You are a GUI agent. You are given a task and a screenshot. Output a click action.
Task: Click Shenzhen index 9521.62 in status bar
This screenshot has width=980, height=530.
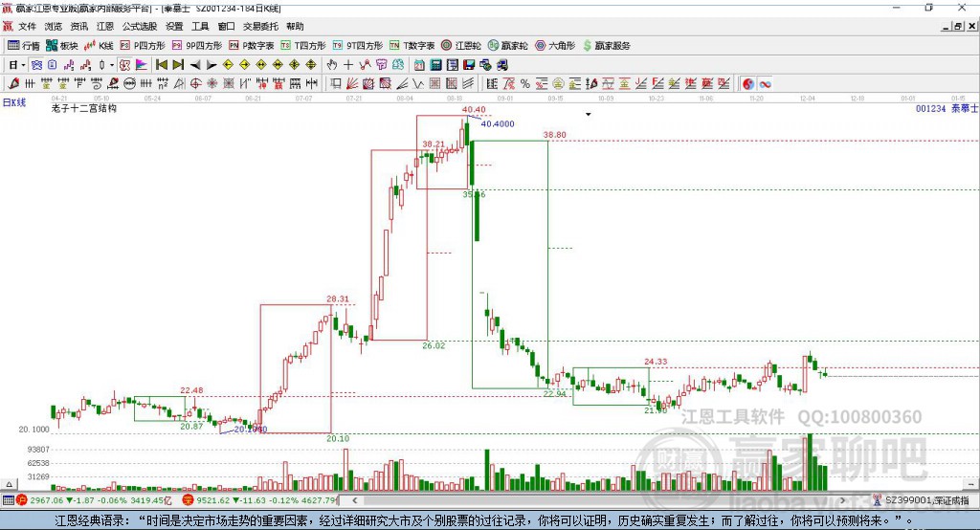tap(213, 500)
